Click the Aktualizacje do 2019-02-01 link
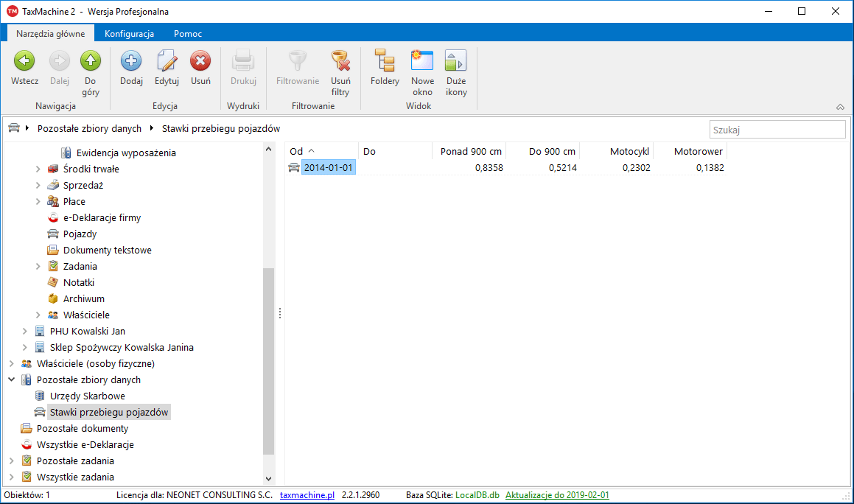The height and width of the screenshot is (504, 854). click(557, 495)
